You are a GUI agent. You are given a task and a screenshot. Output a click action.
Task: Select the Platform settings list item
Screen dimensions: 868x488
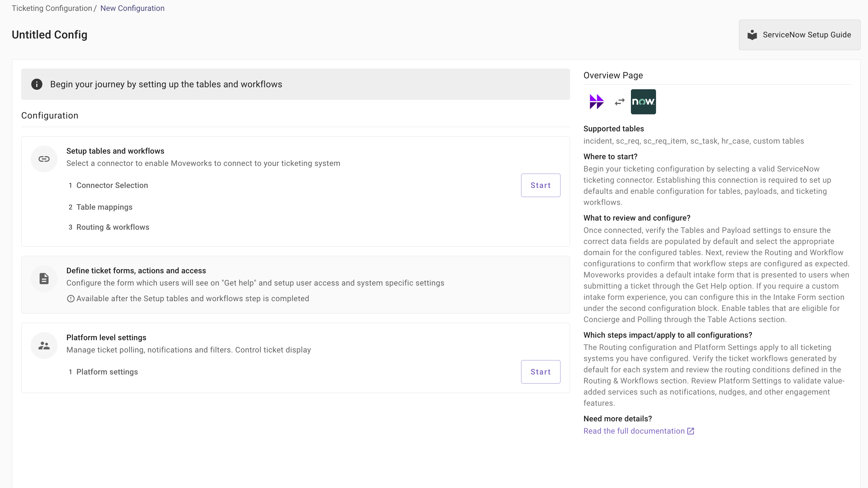pyautogui.click(x=107, y=372)
